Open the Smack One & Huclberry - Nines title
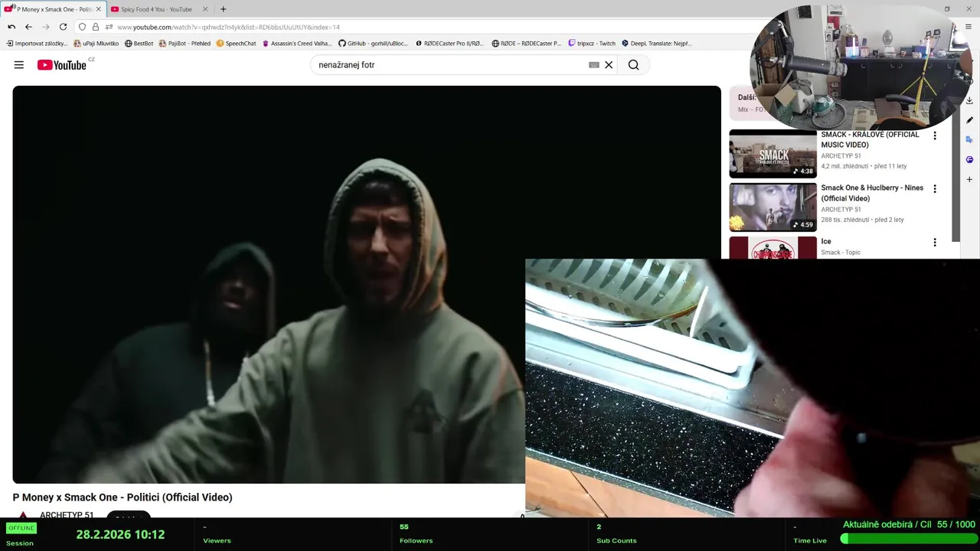The height and width of the screenshot is (551, 980). click(872, 193)
